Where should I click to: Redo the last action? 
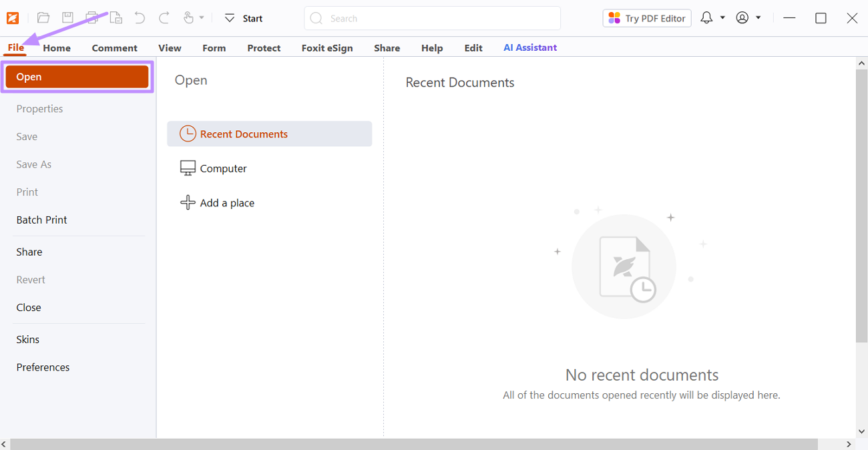[164, 18]
